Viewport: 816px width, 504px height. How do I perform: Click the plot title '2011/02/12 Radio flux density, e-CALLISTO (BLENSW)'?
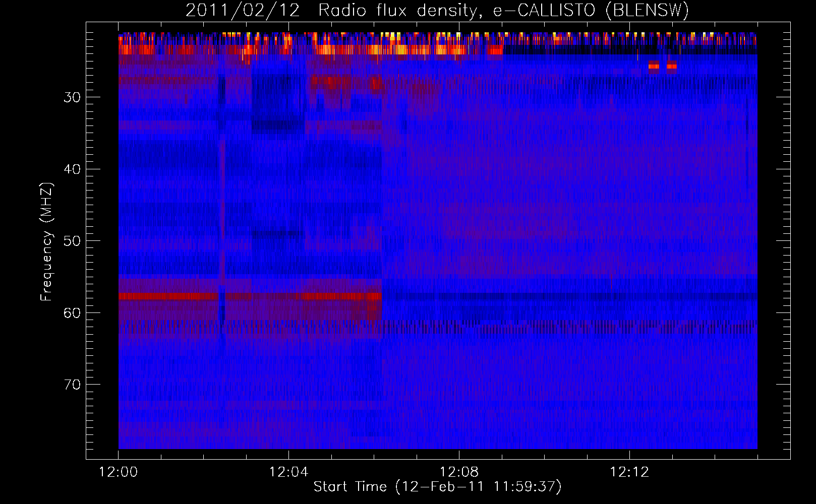(x=437, y=11)
